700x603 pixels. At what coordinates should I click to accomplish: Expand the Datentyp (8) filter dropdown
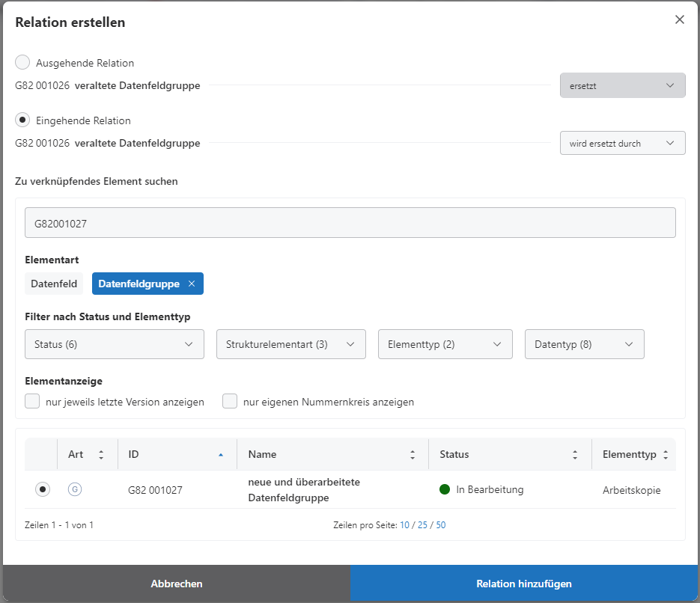coord(584,344)
